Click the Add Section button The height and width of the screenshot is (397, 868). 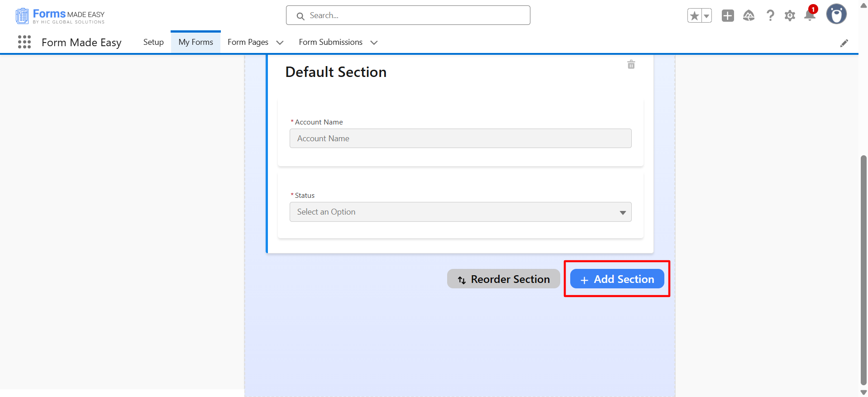point(617,279)
